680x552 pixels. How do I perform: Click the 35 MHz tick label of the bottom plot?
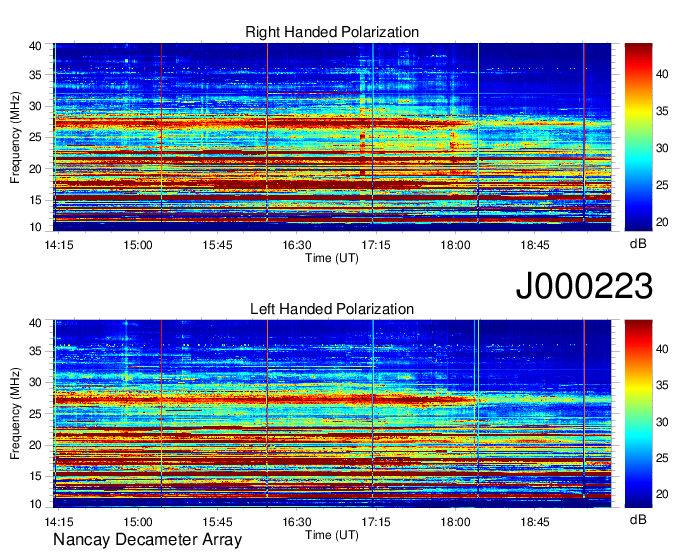click(36, 351)
